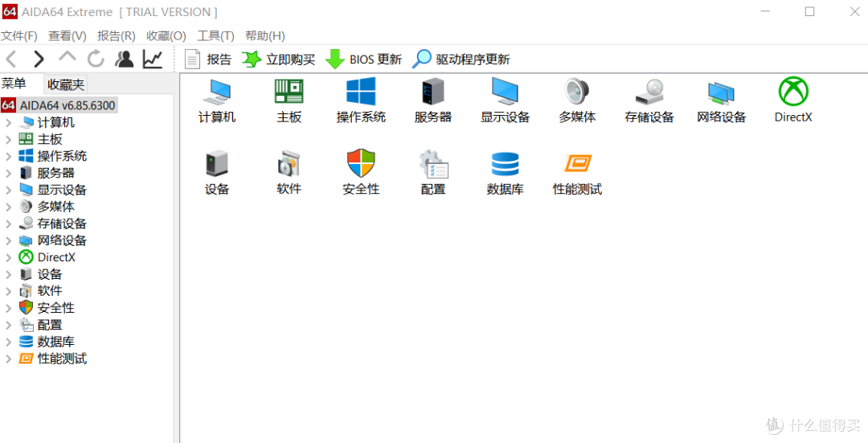Click the AIDA64 title bar app icon
868x443 pixels.
point(10,11)
